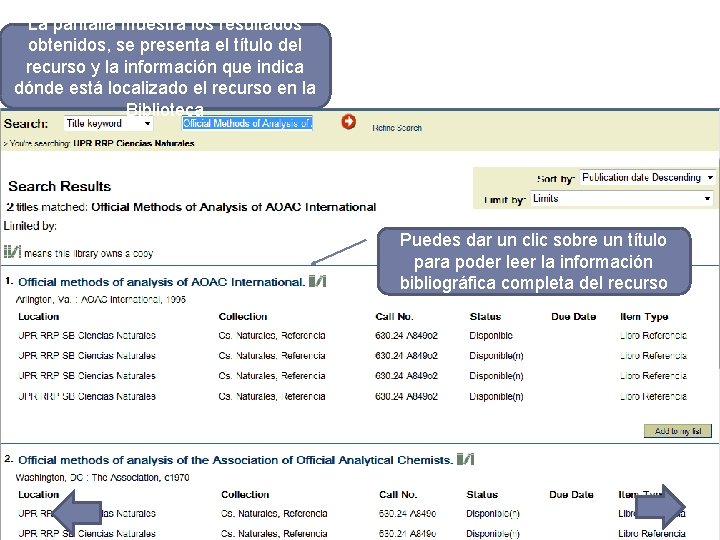Click the Call No. column header of result 2

click(398, 495)
